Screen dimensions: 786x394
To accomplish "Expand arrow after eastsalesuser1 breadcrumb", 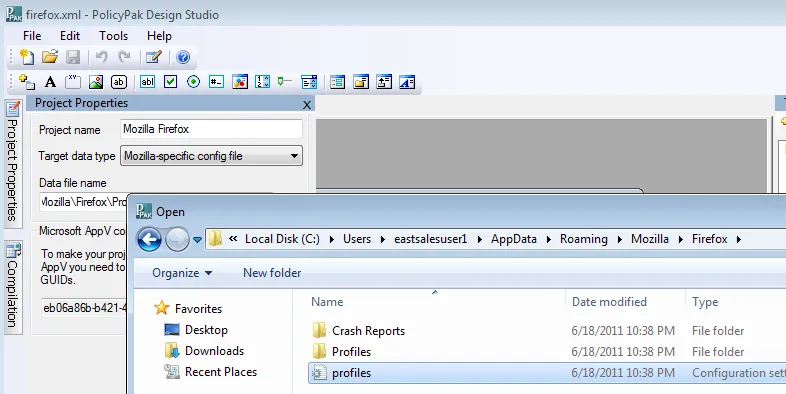I will pos(479,240).
